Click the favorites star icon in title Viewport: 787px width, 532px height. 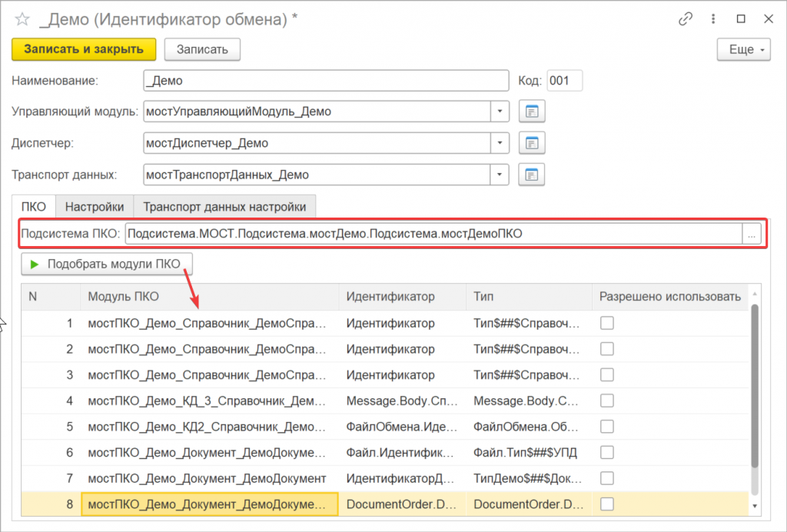coord(22,20)
